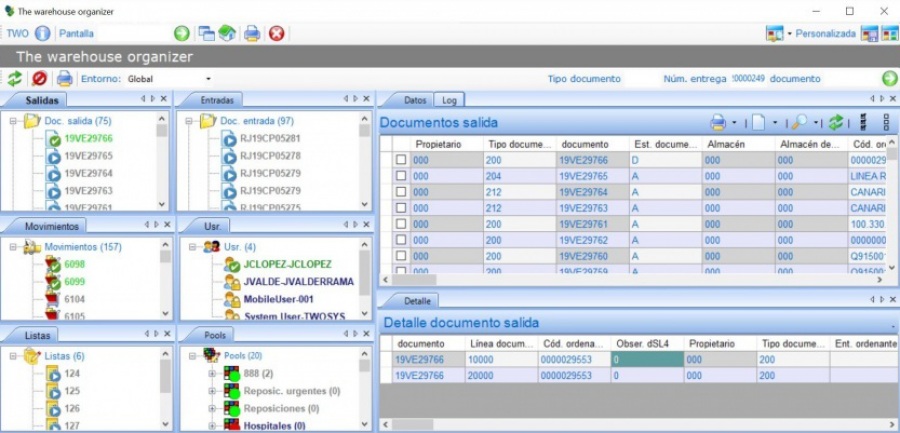
Task: Click the green go arrow next to Pantalla
Action: coord(181,33)
